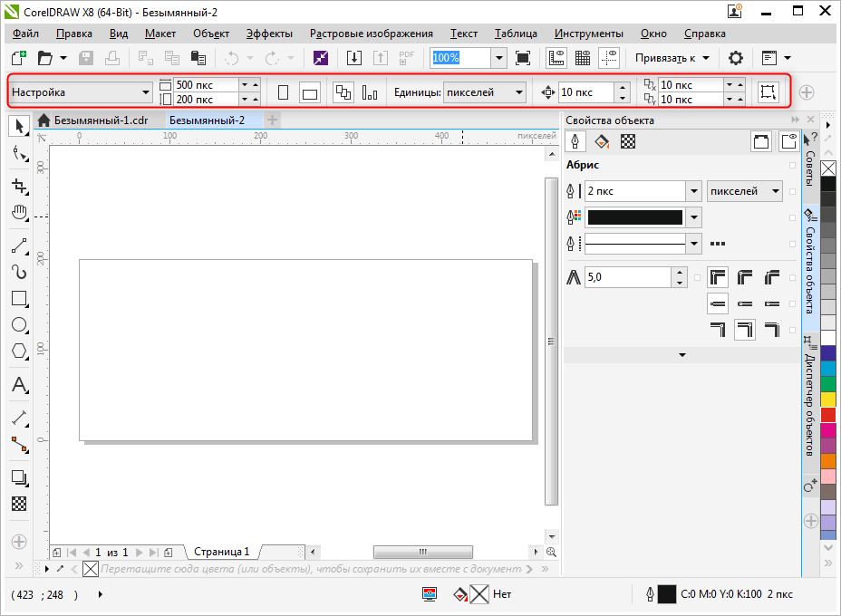The image size is (841, 616).
Task: Select the Text tool in toolbox
Action: pos(18,386)
